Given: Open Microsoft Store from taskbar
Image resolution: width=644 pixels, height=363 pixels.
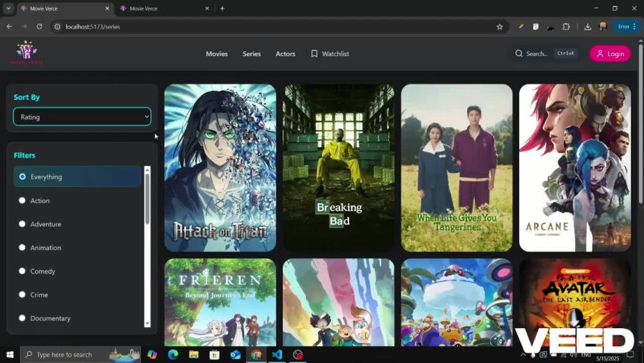Looking at the screenshot, I should [x=214, y=355].
